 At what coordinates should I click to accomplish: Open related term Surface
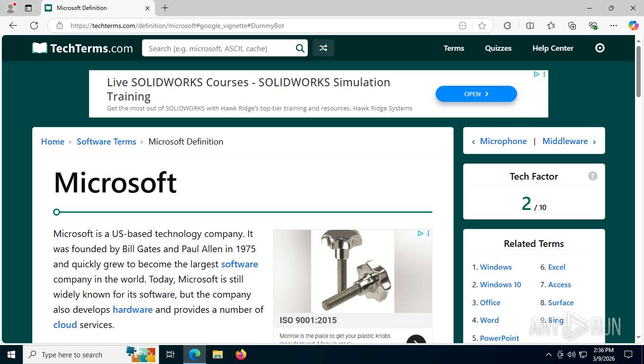[561, 302]
